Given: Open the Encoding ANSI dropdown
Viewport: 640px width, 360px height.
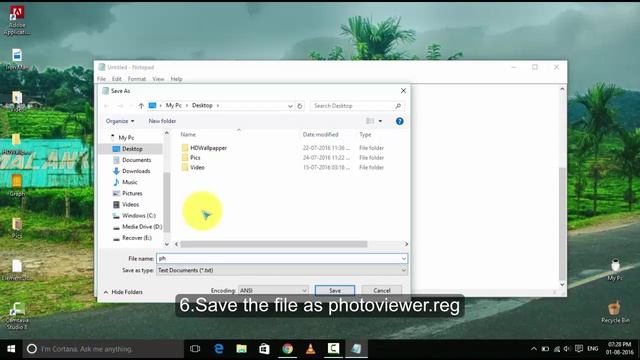Looking at the screenshot, I should pos(273,290).
